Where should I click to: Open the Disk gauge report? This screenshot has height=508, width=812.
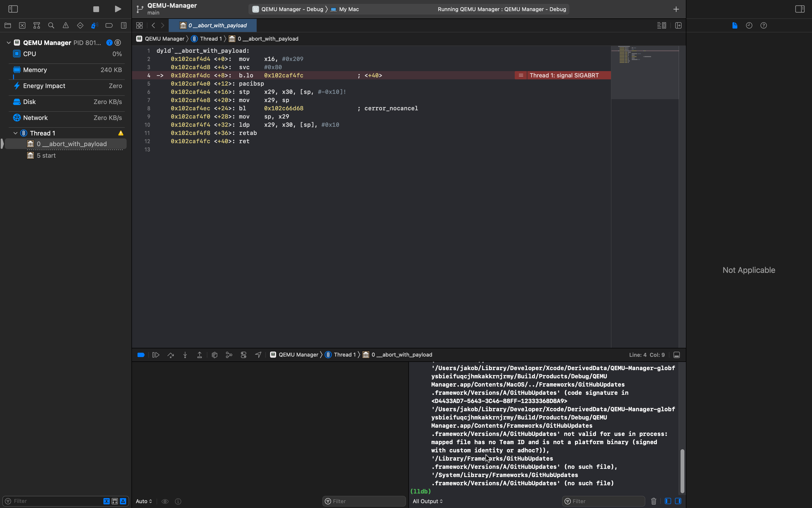click(67, 102)
